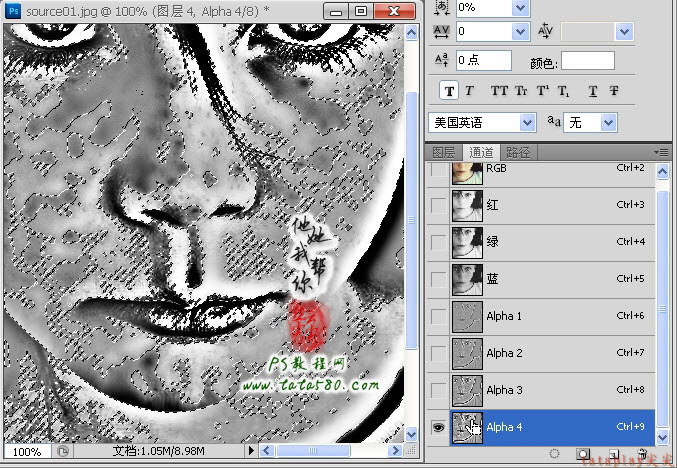677x468 pixels.
Task: Show Alpha 3 channel visibility box
Action: coord(439,391)
